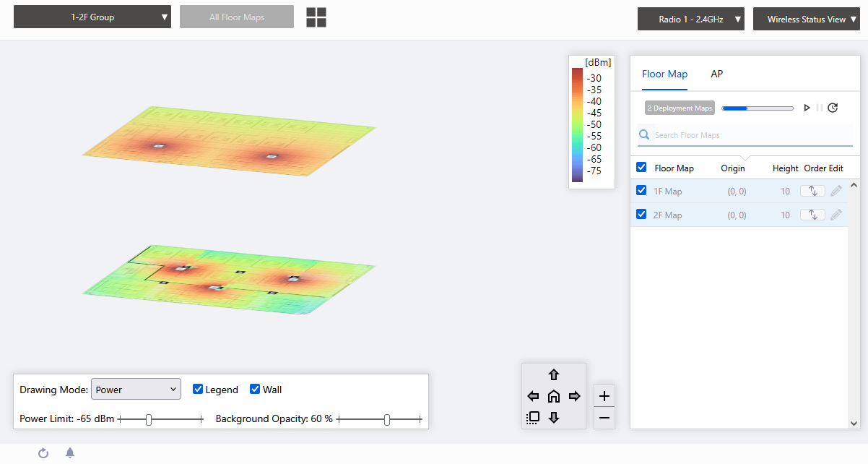The image size is (868, 464).
Task: Click the All Floor Maps button
Action: 237,17
